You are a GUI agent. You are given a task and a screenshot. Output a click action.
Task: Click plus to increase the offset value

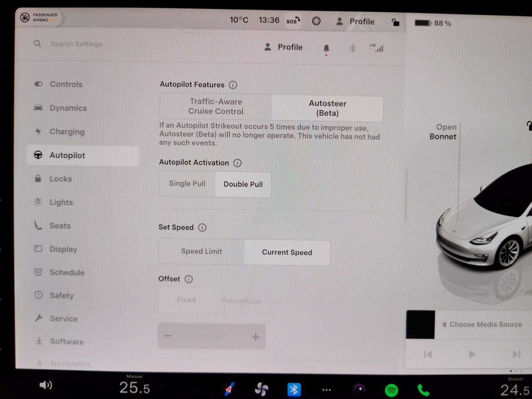click(255, 336)
